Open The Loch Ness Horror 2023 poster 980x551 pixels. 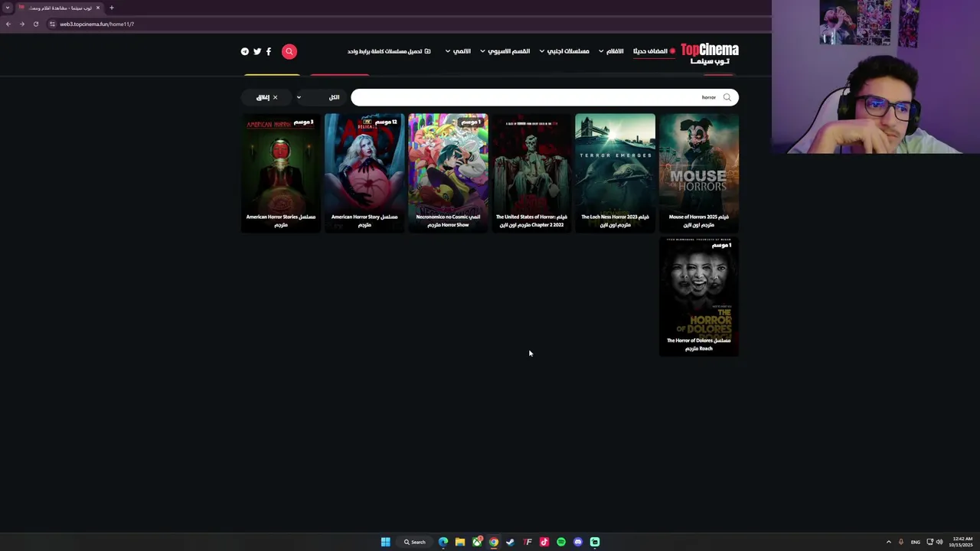point(615,173)
